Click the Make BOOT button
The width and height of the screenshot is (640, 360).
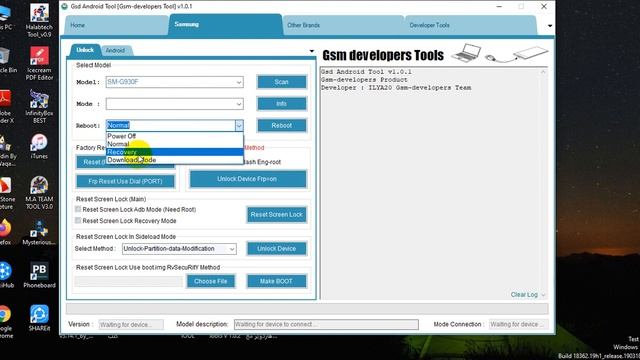click(276, 281)
